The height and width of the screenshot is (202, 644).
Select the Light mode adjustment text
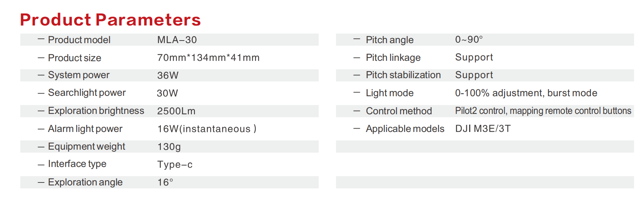(x=526, y=93)
